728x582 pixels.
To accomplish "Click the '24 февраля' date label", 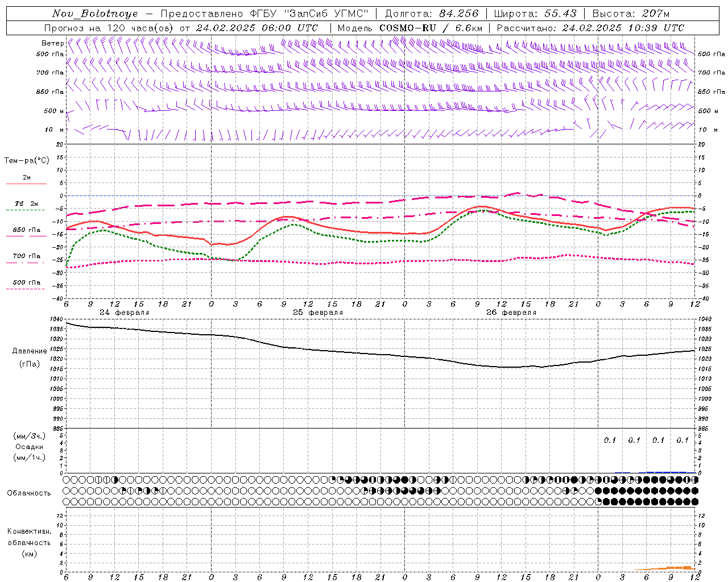I will tap(125, 313).
